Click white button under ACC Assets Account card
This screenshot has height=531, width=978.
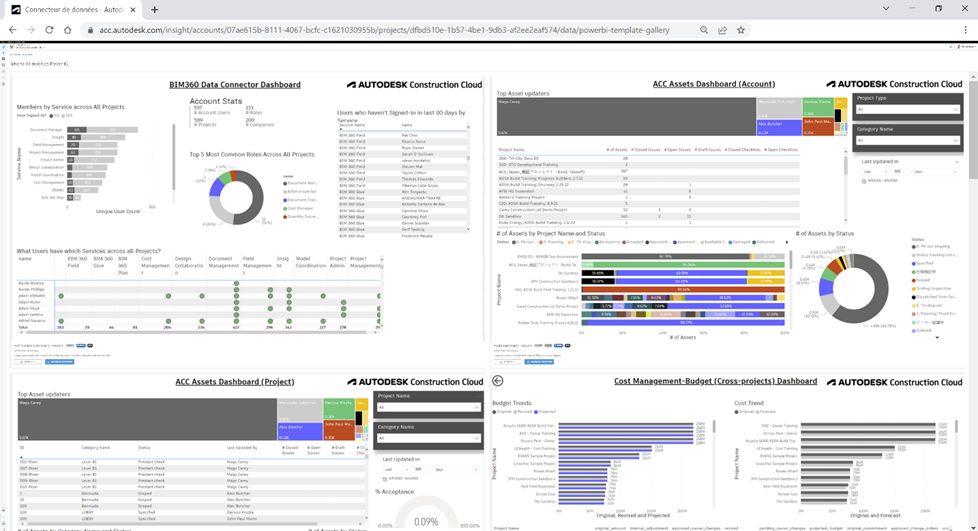507,362
